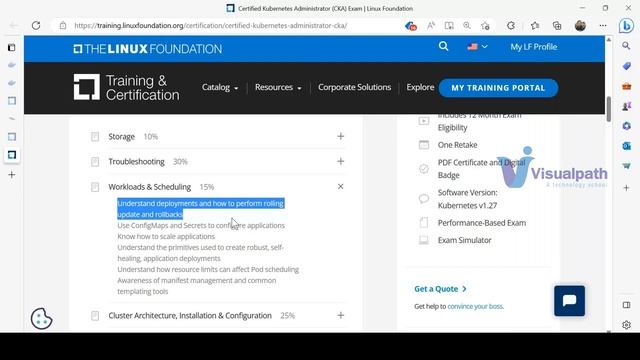This screenshot has height=360, width=640.
Task: Click the vertical tabs toggle icon
Action: coord(12,48)
